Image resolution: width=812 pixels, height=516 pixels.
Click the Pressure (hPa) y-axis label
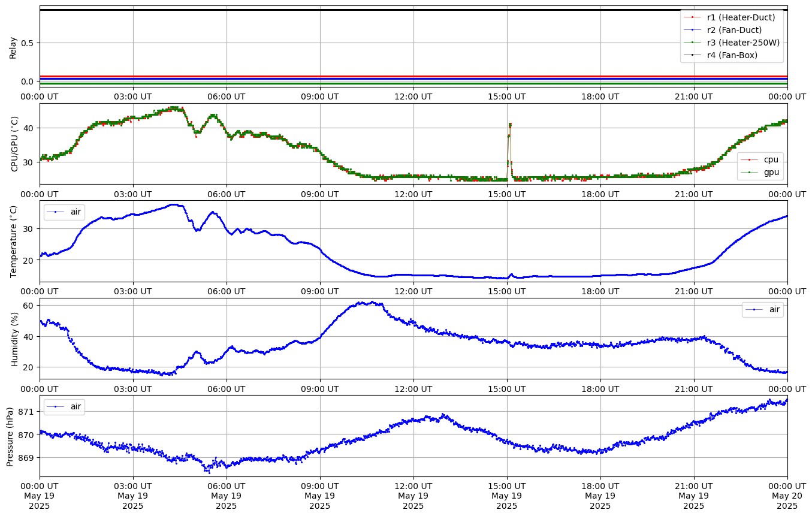[10, 436]
